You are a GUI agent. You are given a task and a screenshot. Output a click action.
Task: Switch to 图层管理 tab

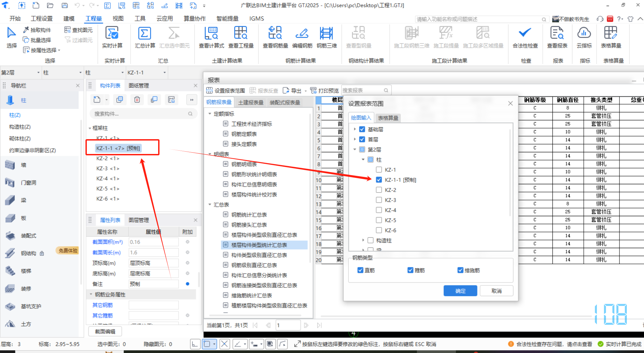pos(139,220)
